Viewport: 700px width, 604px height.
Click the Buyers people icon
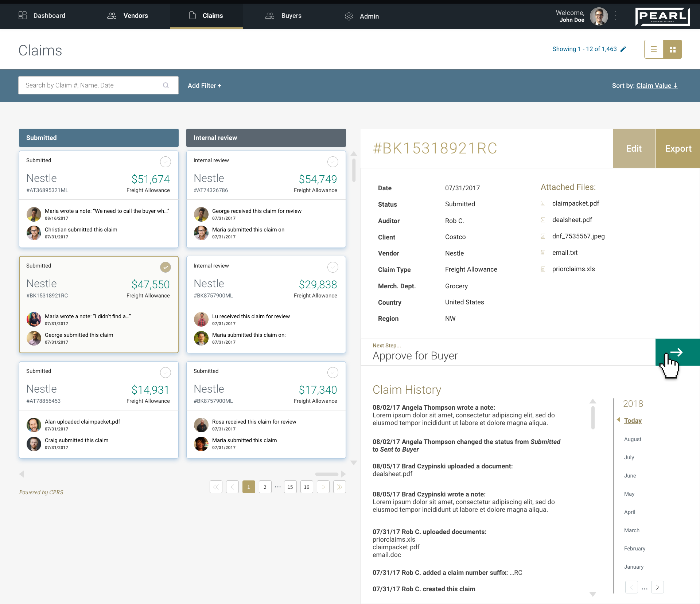(x=269, y=15)
